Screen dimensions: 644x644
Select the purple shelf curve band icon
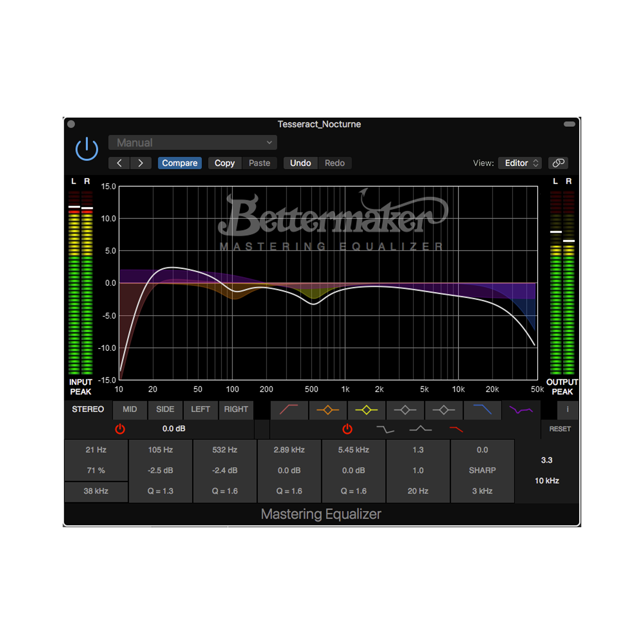(521, 410)
